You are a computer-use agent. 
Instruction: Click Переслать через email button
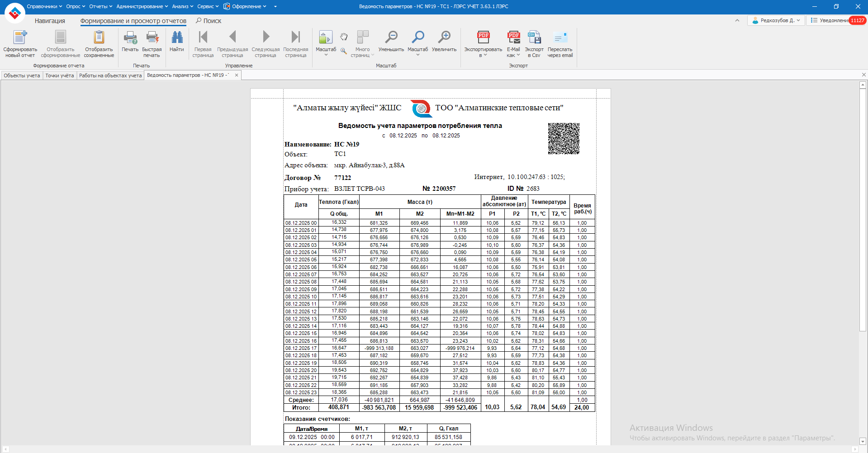(560, 44)
